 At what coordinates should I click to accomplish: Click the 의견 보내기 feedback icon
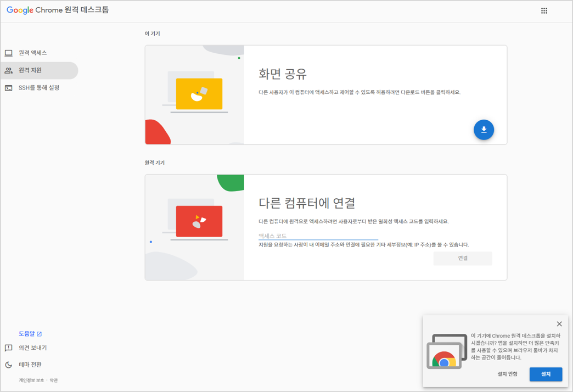tap(8, 348)
